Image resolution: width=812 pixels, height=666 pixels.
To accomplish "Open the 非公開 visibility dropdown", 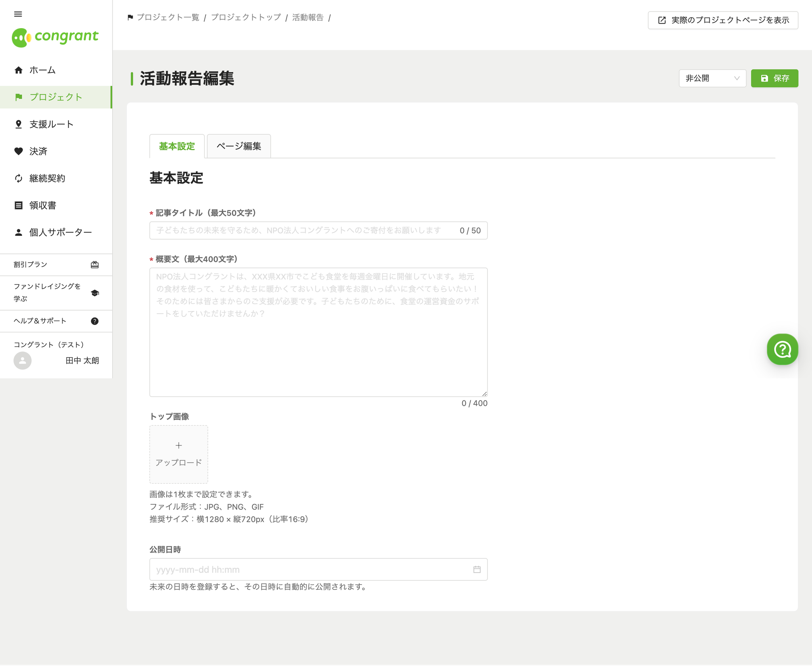I will (x=712, y=78).
